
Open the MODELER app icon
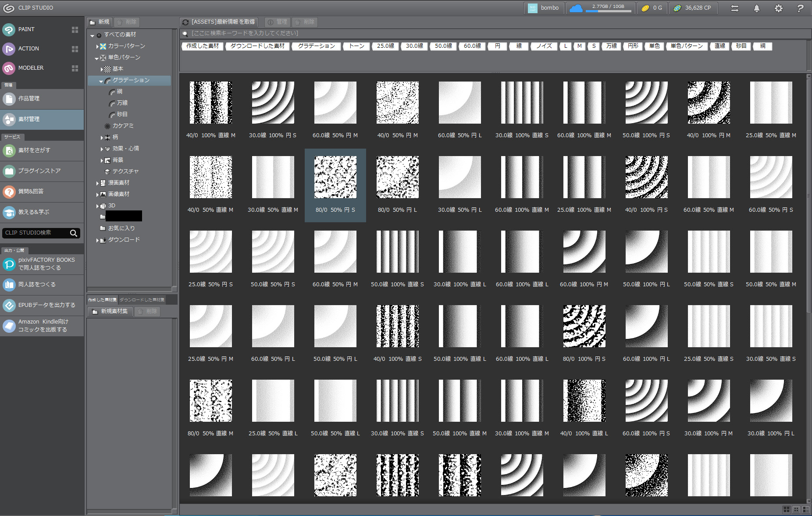9,68
